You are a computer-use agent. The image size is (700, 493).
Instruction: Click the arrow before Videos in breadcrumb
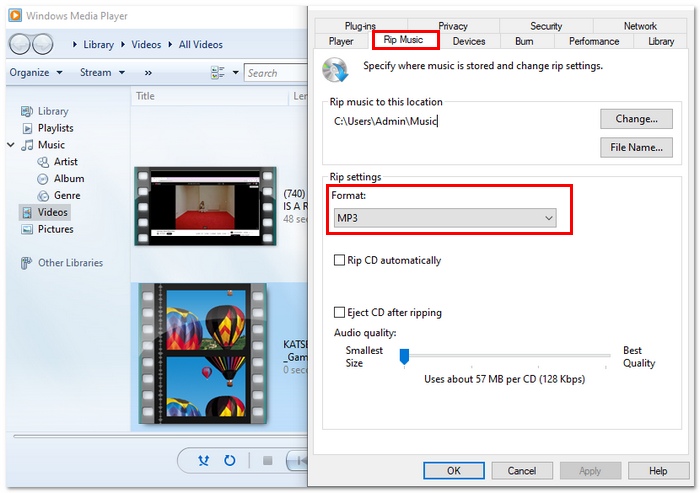(123, 44)
